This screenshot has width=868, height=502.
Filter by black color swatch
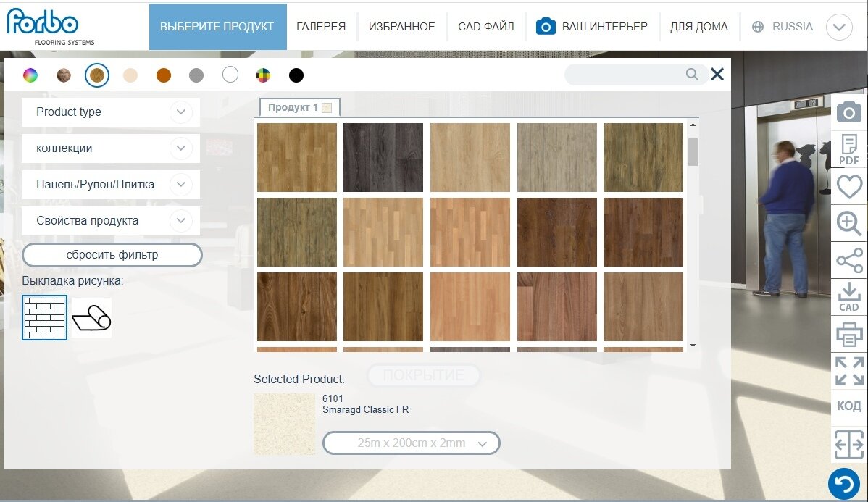(296, 75)
